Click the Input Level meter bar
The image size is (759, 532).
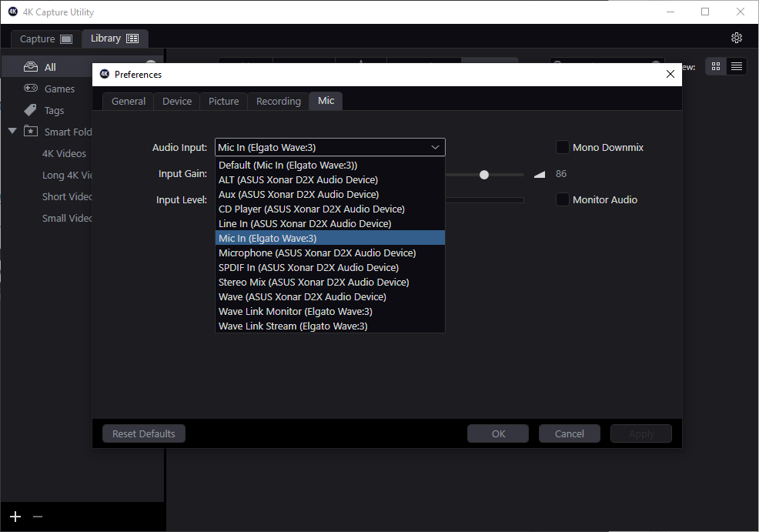pyautogui.click(x=484, y=200)
